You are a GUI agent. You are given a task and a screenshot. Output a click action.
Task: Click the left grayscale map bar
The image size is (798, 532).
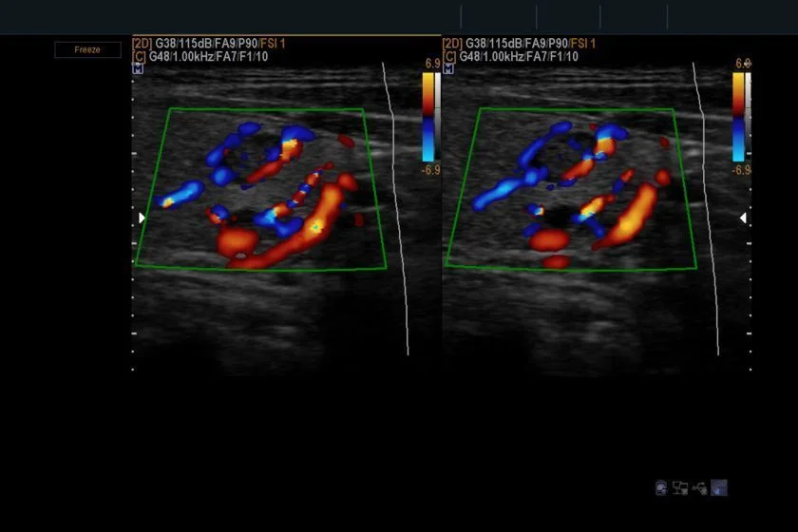(x=438, y=117)
